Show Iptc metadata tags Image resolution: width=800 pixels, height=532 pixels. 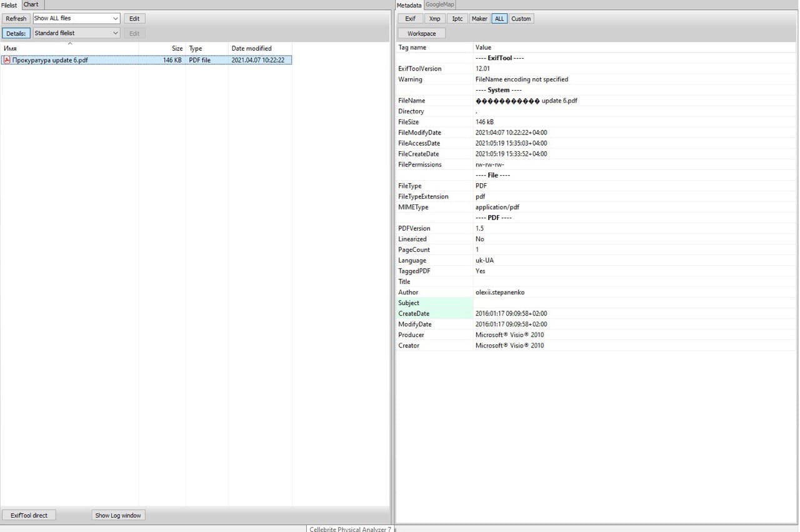point(457,19)
